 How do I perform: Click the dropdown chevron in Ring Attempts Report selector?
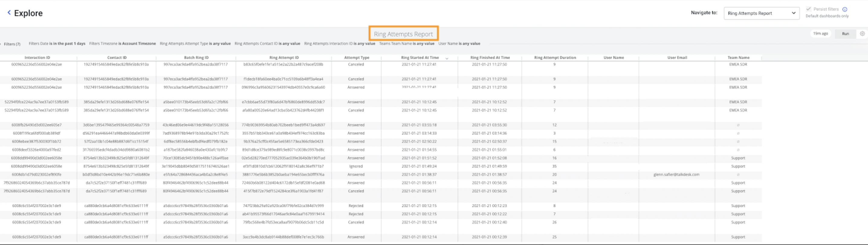tap(794, 14)
